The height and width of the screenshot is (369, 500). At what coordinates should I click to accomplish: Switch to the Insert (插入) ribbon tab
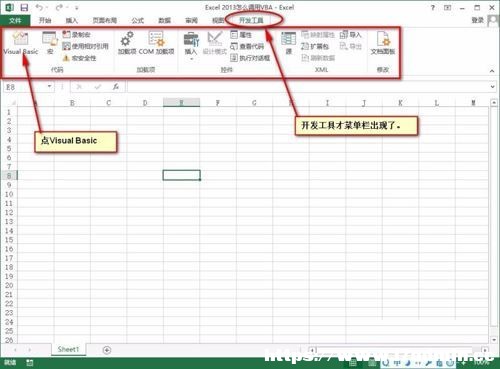pyautogui.click(x=71, y=20)
